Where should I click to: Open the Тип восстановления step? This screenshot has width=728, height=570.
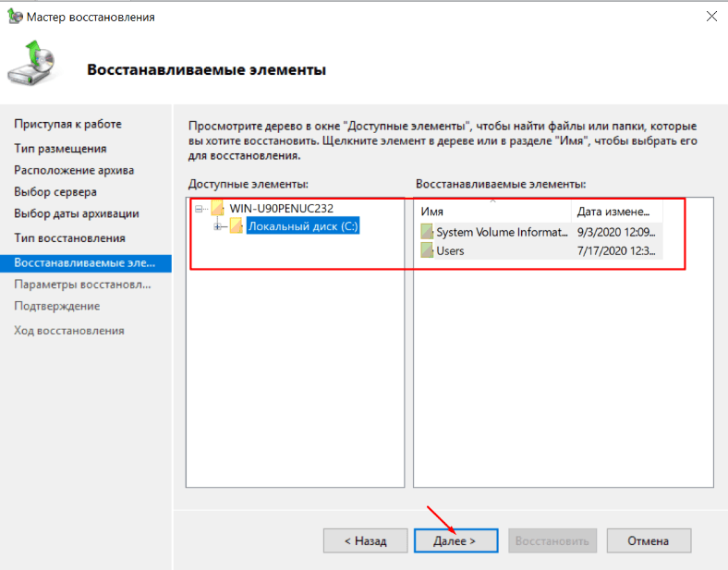pyautogui.click(x=69, y=238)
